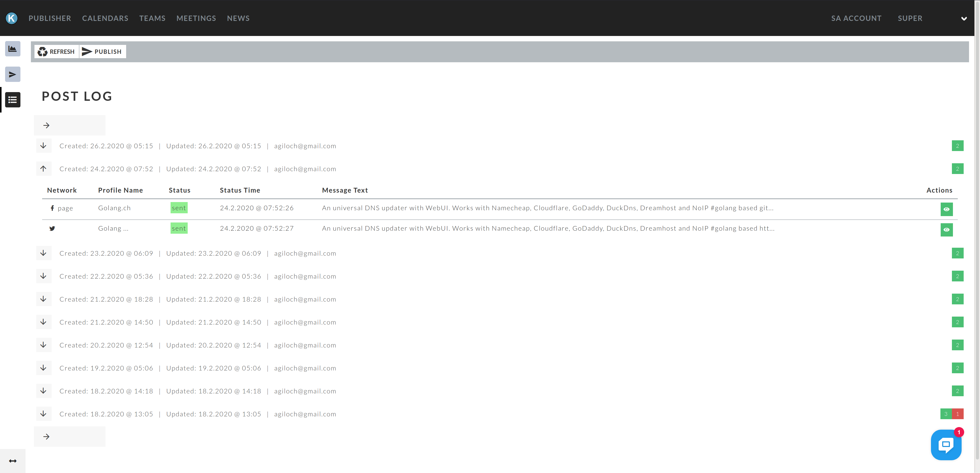The image size is (980, 473).
Task: Expand the 18.2.2020 @ 13:05 log entry
Action: [43, 414]
